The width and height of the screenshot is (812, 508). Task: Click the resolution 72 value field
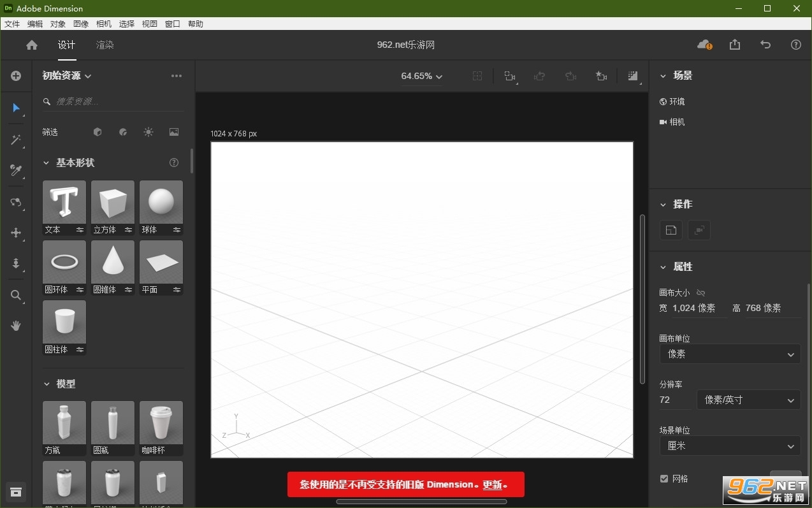pyautogui.click(x=675, y=400)
